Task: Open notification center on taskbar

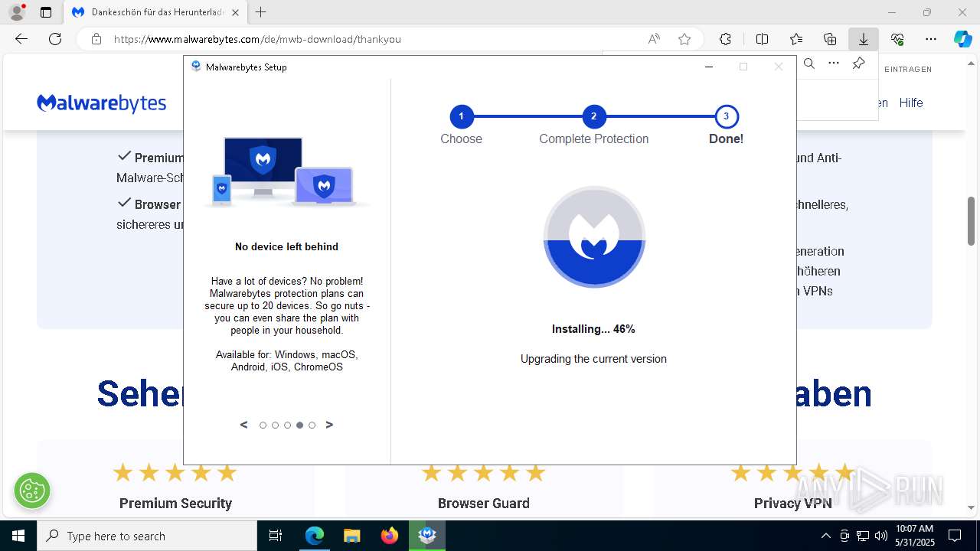Action: pos(955,536)
